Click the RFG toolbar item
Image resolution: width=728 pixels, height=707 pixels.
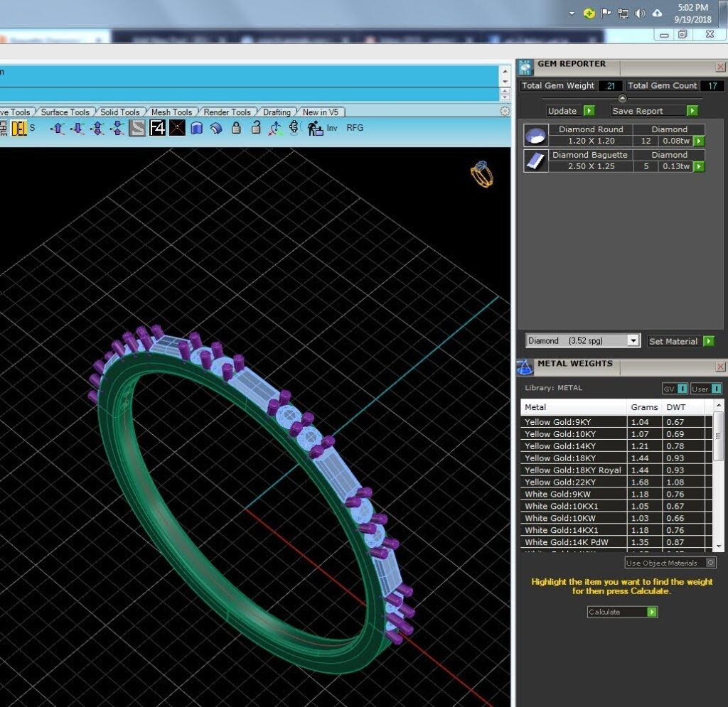point(355,128)
